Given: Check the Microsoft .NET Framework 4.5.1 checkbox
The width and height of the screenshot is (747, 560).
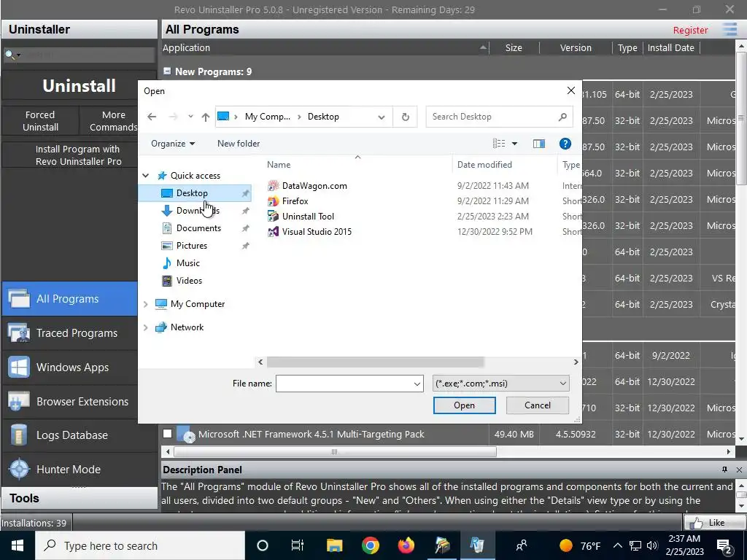Looking at the screenshot, I should [167, 434].
